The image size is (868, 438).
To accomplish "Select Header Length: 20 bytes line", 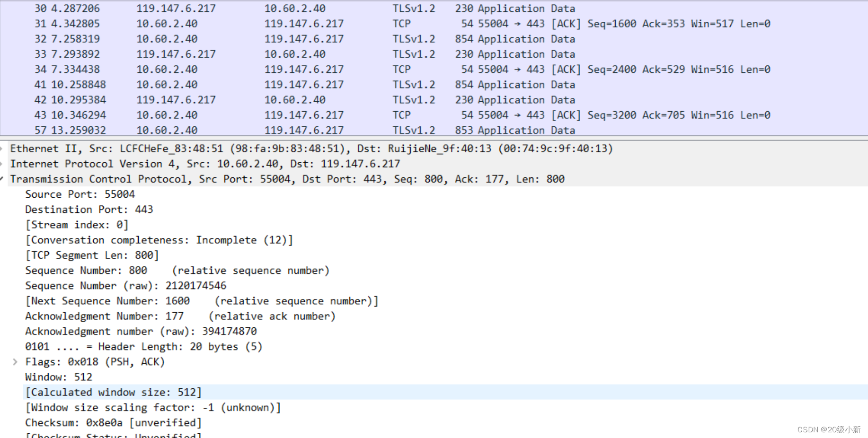I will point(144,347).
